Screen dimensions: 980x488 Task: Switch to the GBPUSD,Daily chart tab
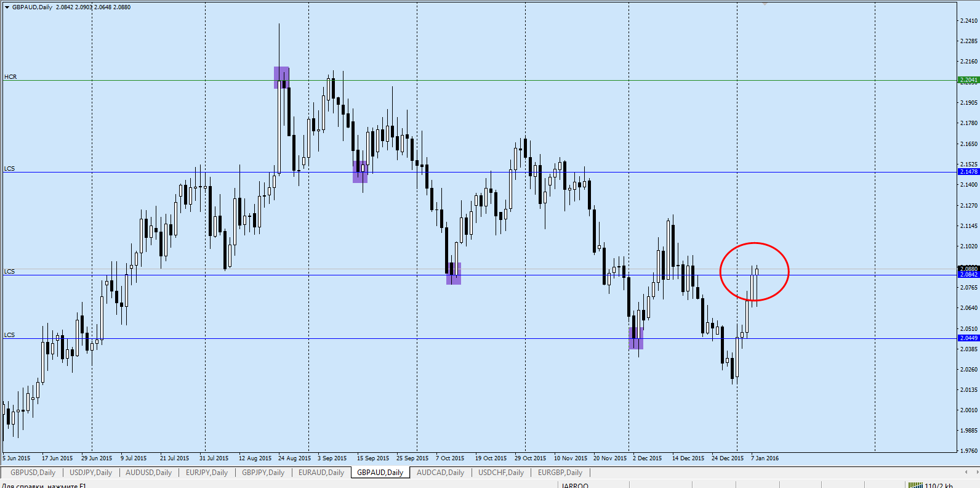pos(33,473)
